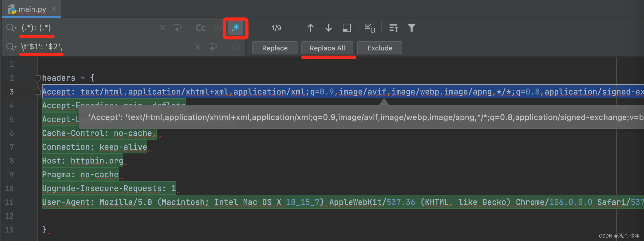
Task: Open the search filter options
Action: tap(411, 28)
